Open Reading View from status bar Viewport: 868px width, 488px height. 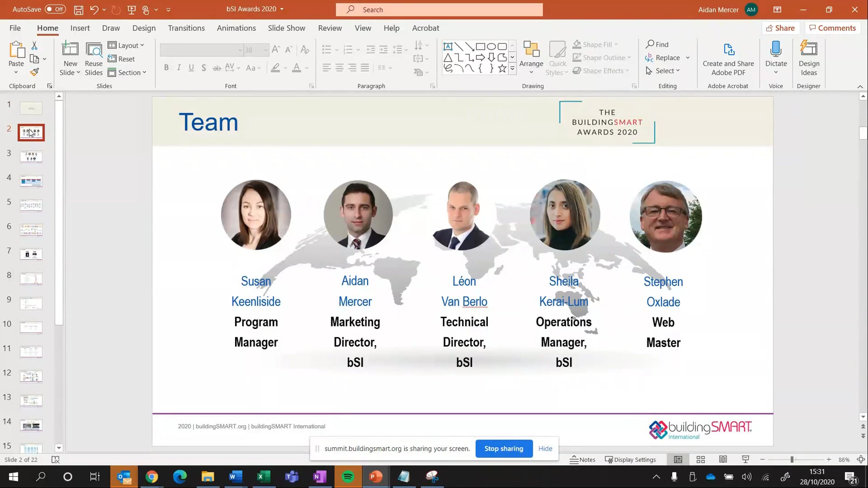723,459
